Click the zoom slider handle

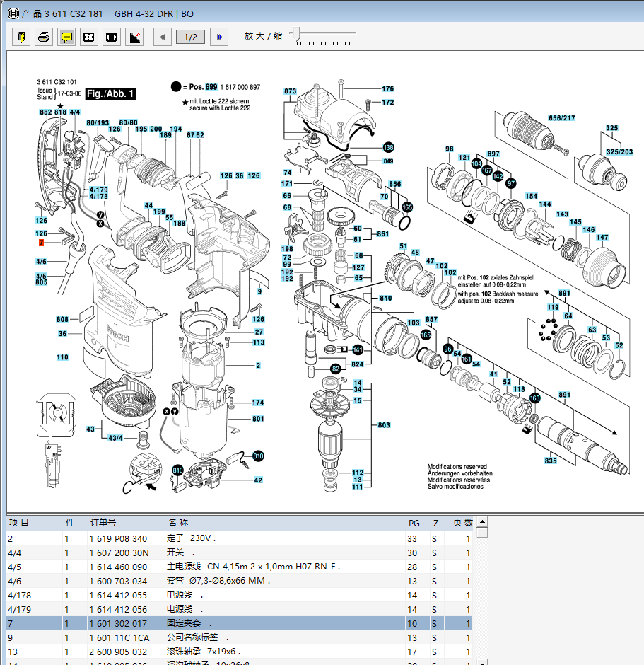point(297,33)
